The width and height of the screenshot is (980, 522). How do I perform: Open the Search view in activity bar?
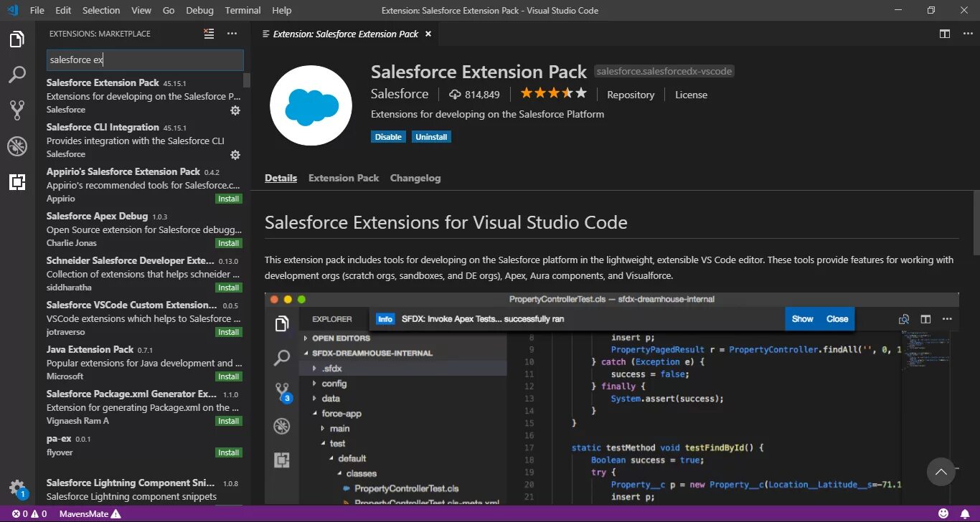pos(17,75)
